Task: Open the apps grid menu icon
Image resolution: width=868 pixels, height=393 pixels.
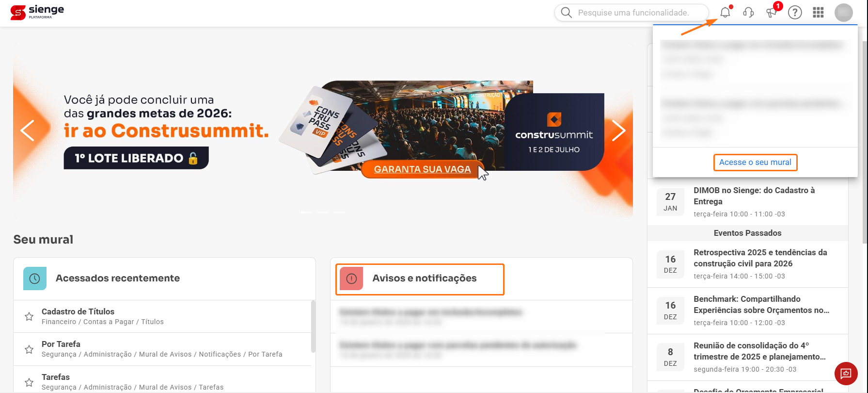Action: pyautogui.click(x=818, y=13)
